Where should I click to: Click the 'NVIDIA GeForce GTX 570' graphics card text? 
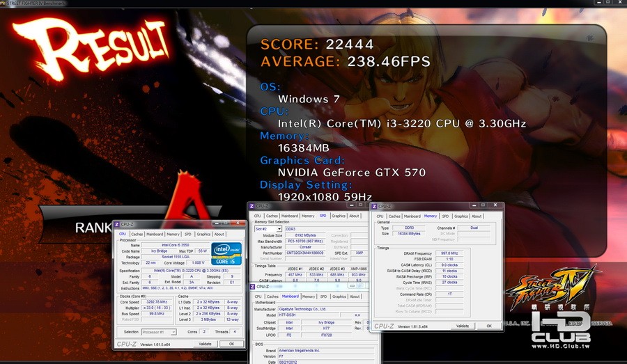click(352, 173)
